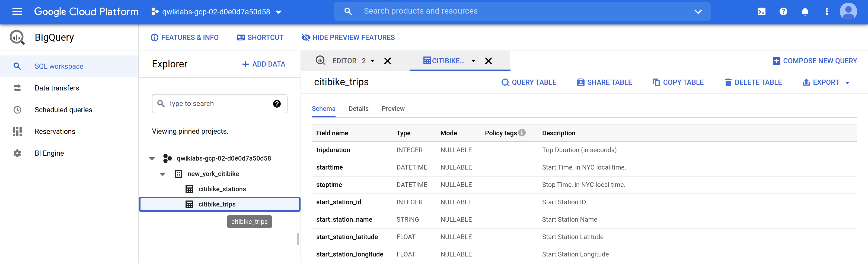
Task: Collapse the qwiklabs project tree node
Action: point(152,159)
